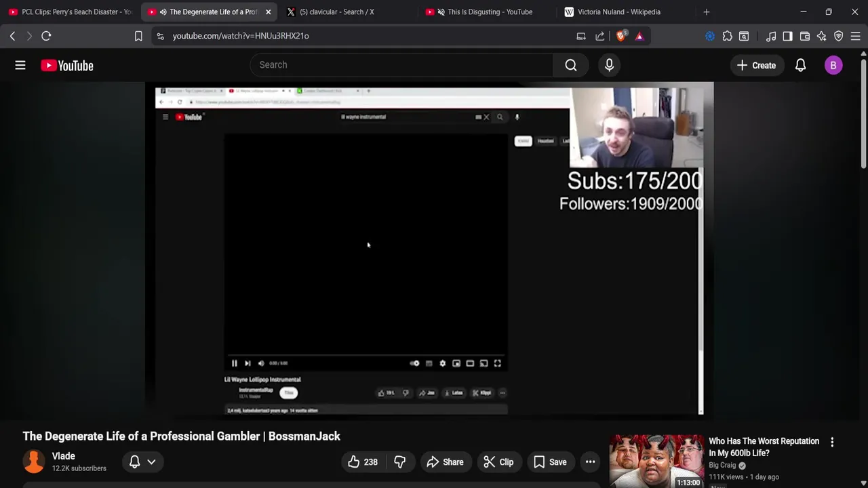Open Brave Rewards triangle icon

coord(639,36)
